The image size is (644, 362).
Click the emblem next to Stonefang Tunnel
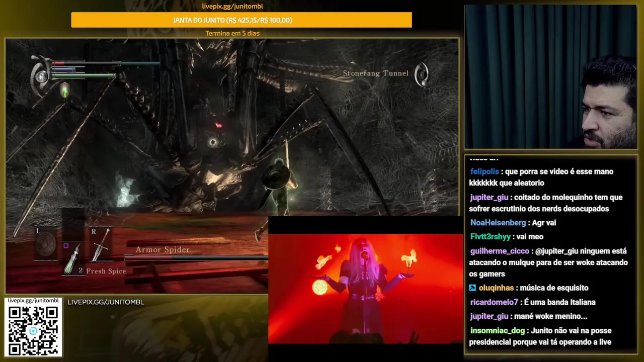pyautogui.click(x=422, y=74)
